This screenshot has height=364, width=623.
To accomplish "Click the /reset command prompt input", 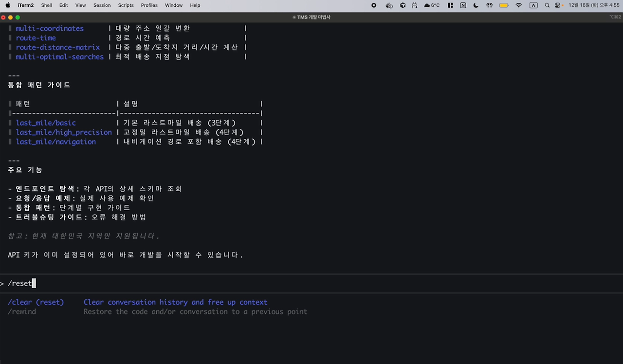I will click(x=311, y=283).
